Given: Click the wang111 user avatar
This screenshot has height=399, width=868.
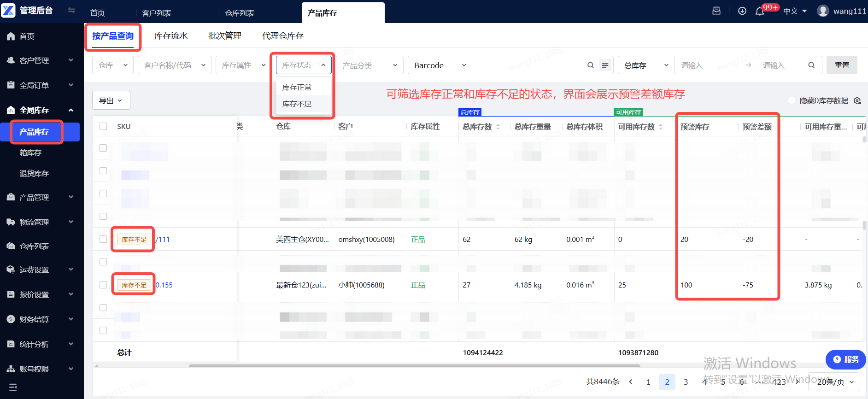Looking at the screenshot, I should [x=823, y=11].
